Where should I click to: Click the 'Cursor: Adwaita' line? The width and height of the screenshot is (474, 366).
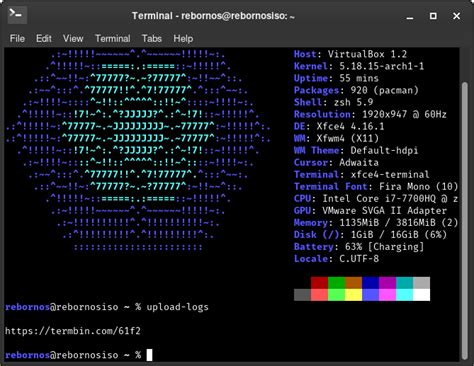click(336, 162)
